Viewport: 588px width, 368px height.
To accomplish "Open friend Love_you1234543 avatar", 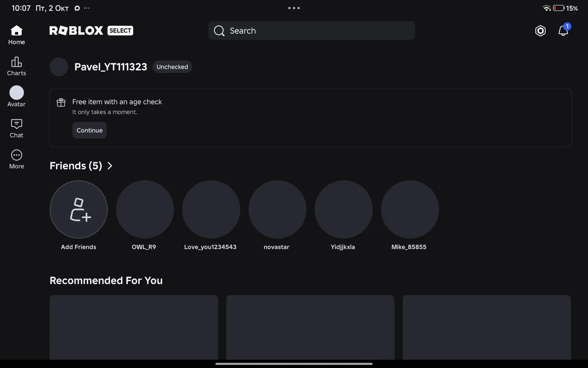I will point(211,209).
